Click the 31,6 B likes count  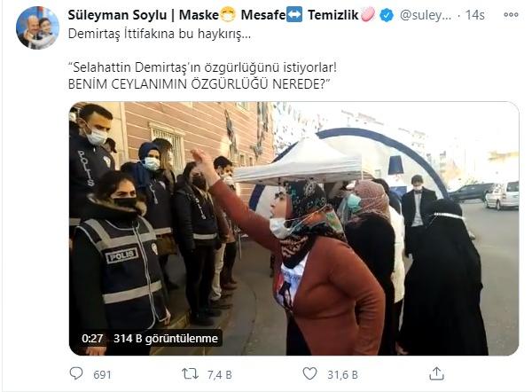[342, 374]
